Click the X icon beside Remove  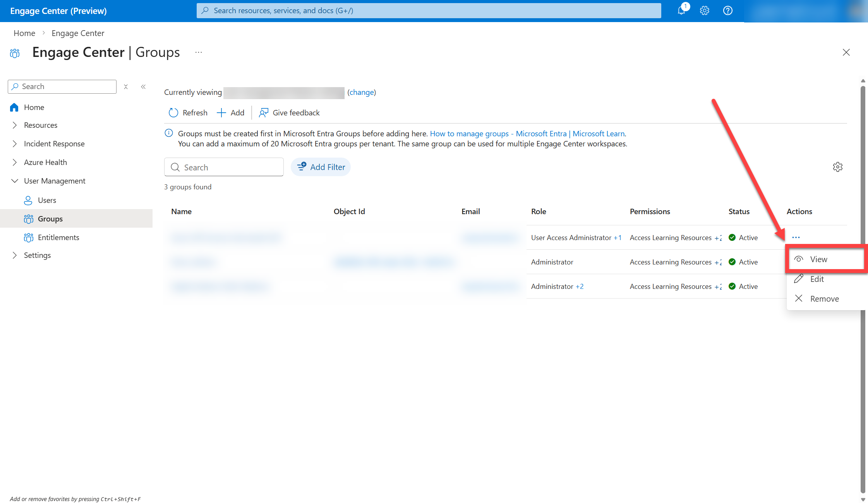coord(799,299)
